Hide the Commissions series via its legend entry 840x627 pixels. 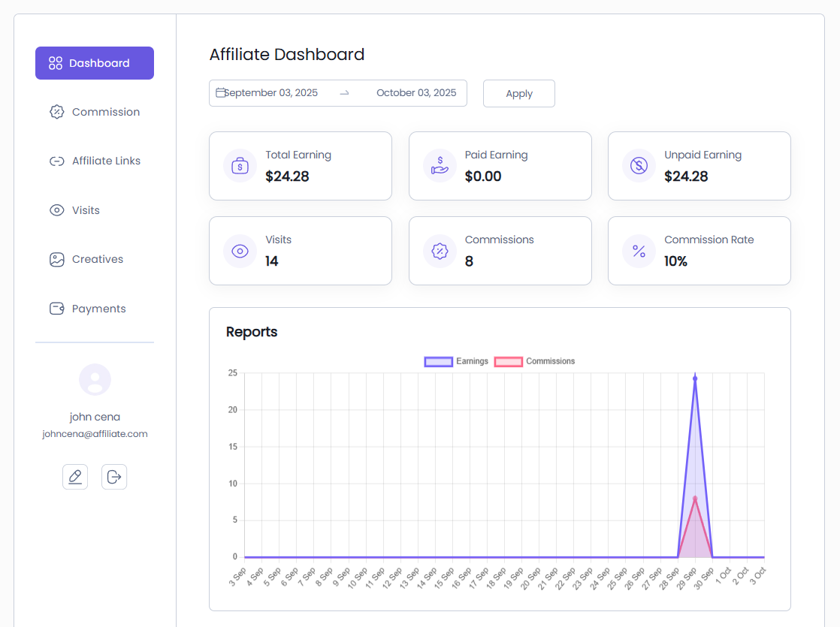(x=549, y=361)
